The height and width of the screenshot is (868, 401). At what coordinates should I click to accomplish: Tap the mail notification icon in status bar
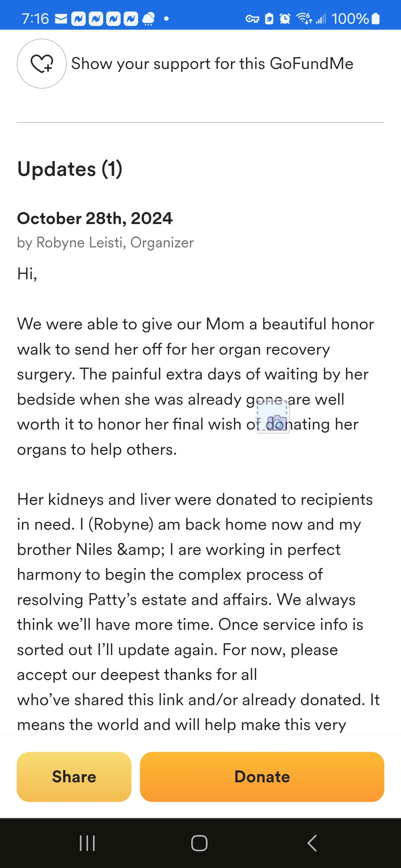61,19
